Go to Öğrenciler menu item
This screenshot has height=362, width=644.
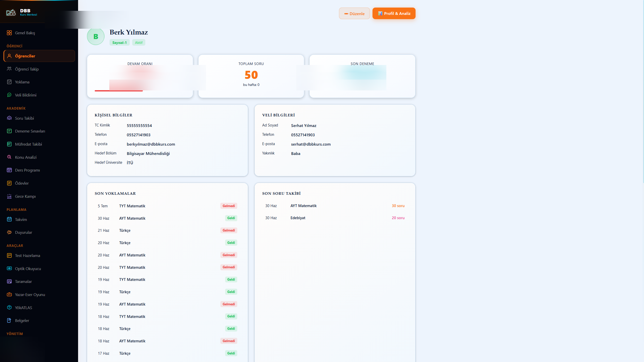tap(39, 56)
